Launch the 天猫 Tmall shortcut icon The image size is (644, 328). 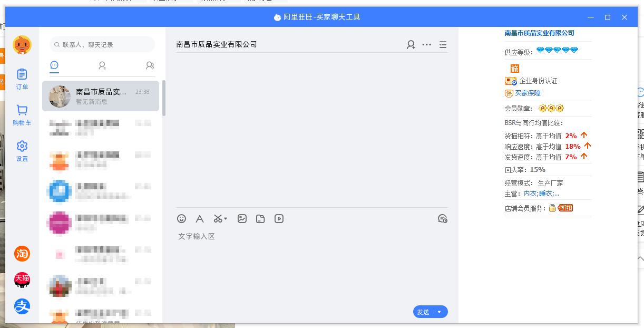tap(22, 280)
